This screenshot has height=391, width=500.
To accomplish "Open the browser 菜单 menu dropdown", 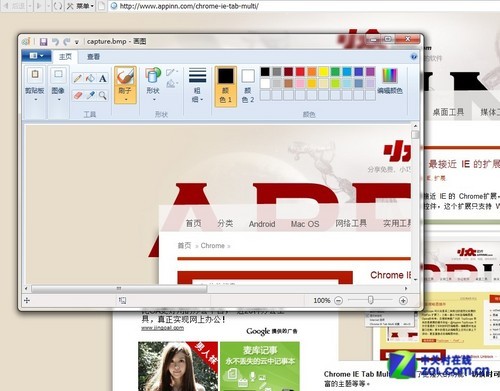I will point(85,6).
